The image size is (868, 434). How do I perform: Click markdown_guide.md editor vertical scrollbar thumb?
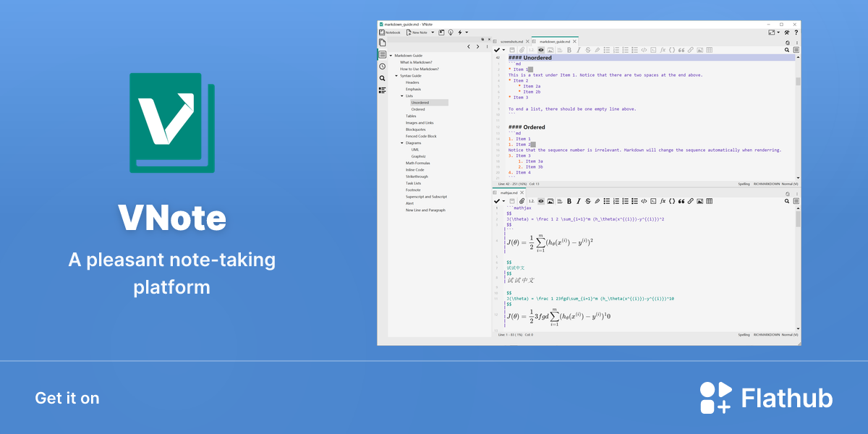pyautogui.click(x=798, y=81)
